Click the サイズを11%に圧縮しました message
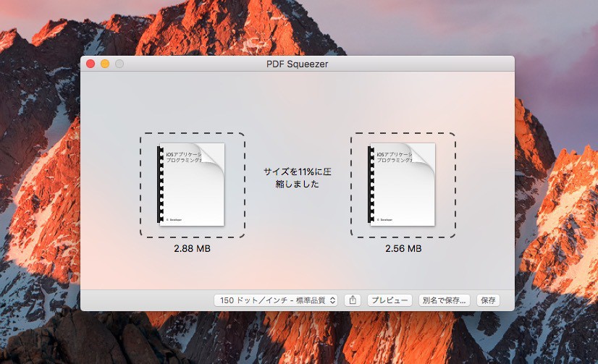This screenshot has height=364, width=598. coord(297,177)
